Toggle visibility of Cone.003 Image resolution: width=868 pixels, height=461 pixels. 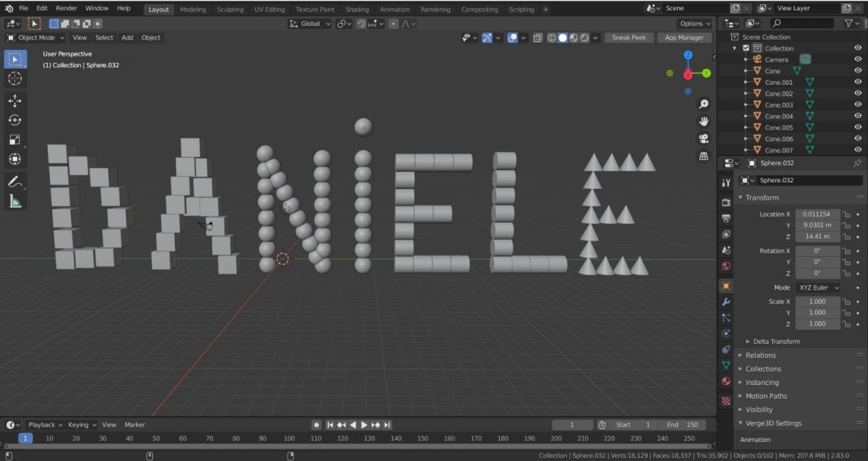tap(858, 105)
